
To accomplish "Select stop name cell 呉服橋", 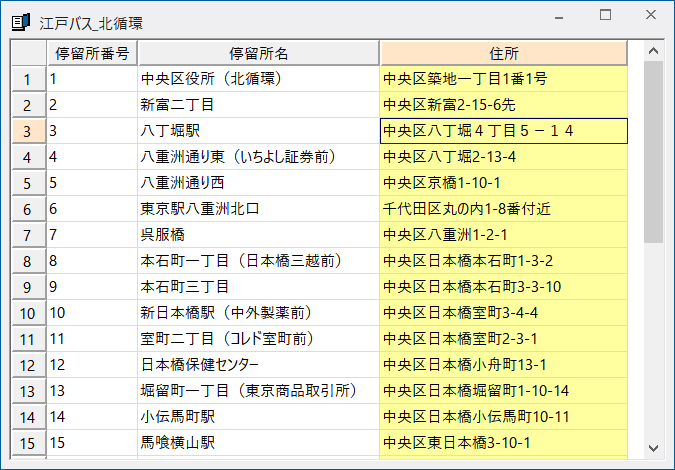I will 258,234.
